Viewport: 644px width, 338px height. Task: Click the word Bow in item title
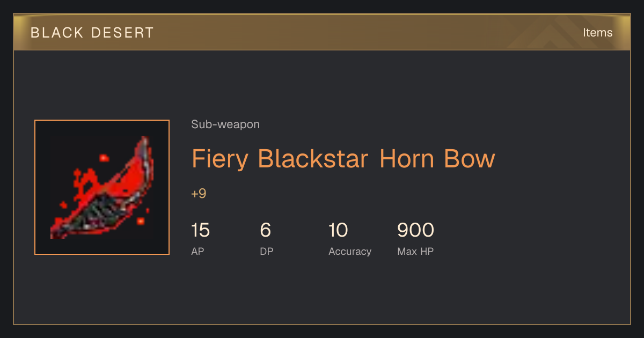(470, 159)
